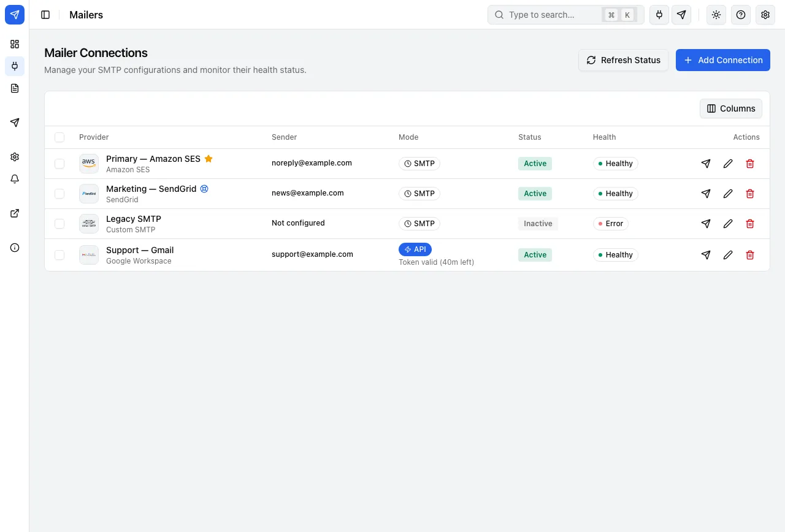Toggle the sun theme icon
Image resolution: width=785 pixels, height=532 pixels.
point(716,15)
